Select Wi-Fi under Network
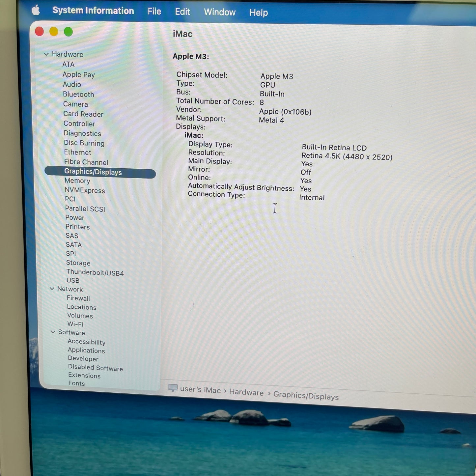This screenshot has width=476, height=476. click(75, 324)
